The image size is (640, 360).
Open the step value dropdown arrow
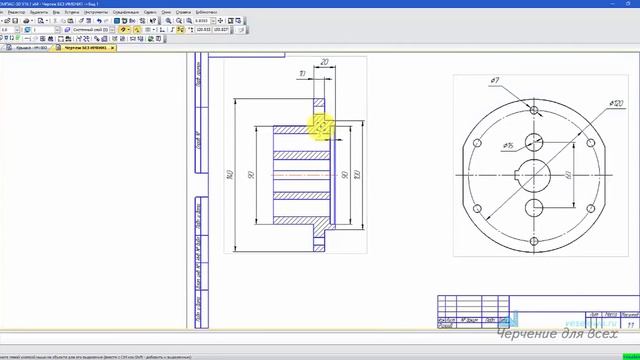pyautogui.click(x=17, y=30)
